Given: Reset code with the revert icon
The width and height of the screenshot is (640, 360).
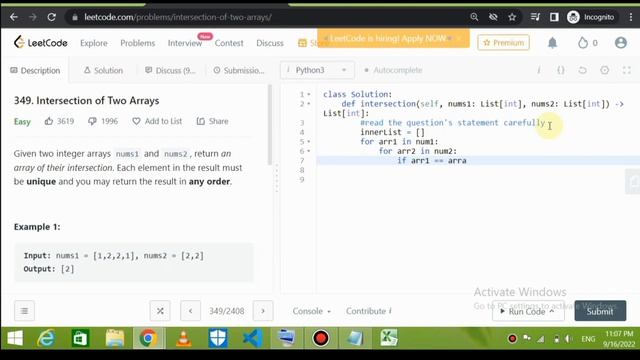Looking at the screenshot, I should (582, 70).
